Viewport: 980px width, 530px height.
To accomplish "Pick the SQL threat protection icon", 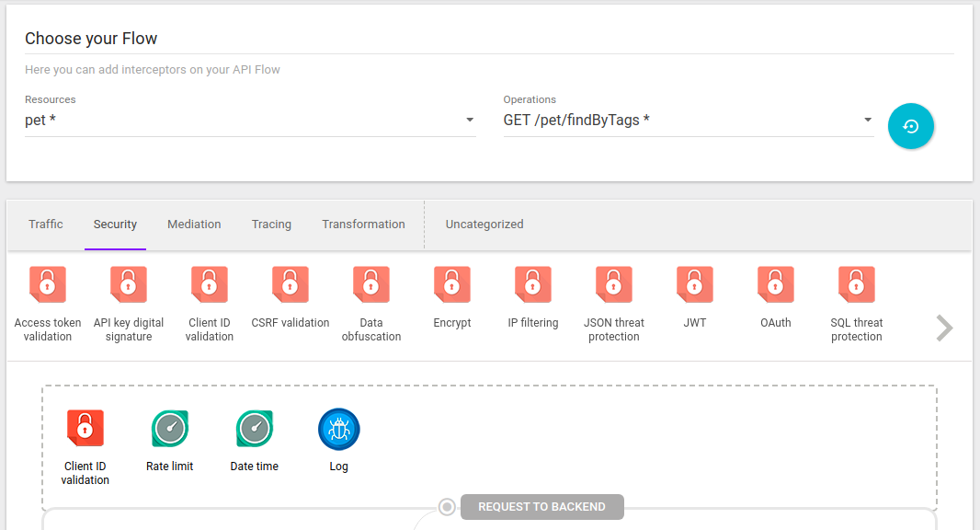I will [857, 285].
